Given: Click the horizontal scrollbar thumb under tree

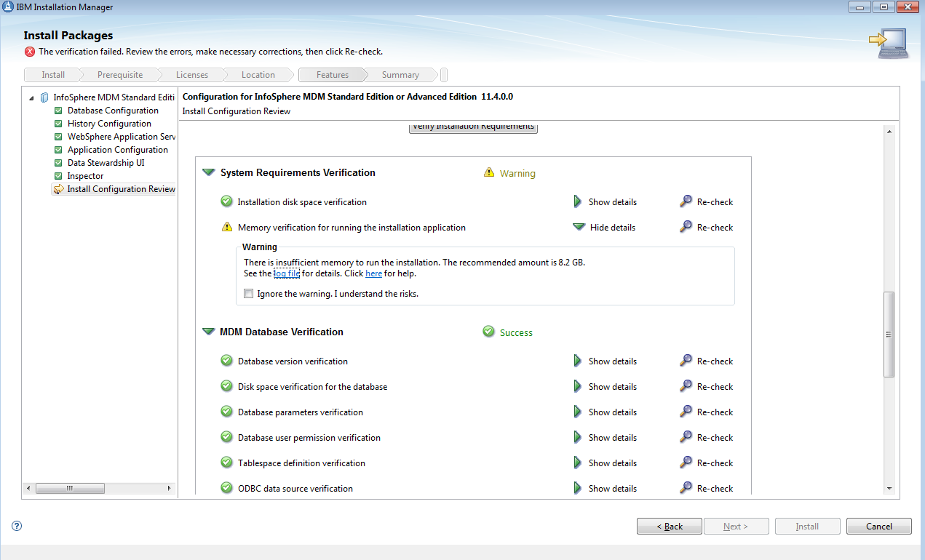Looking at the screenshot, I should pos(70,488).
